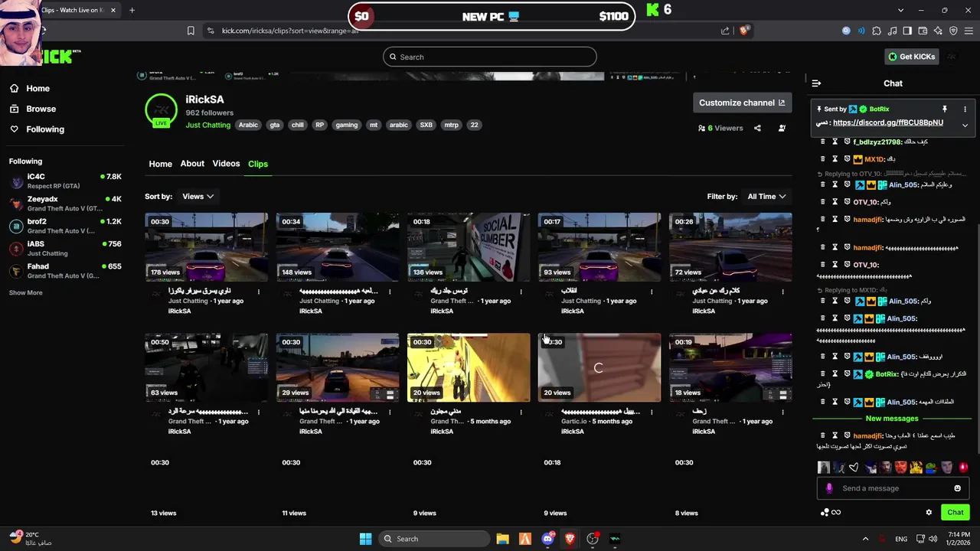The image size is (980, 551).
Task: Open Fahad channel in the Following list
Action: coord(65,271)
